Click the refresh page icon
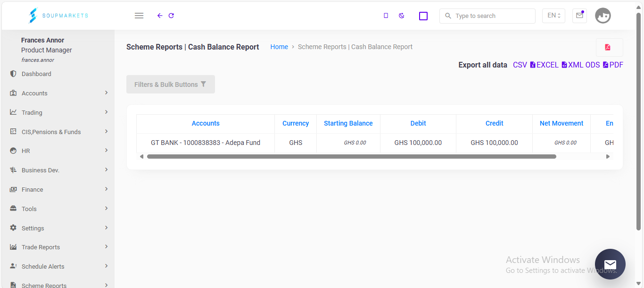The image size is (644, 288). (171, 16)
